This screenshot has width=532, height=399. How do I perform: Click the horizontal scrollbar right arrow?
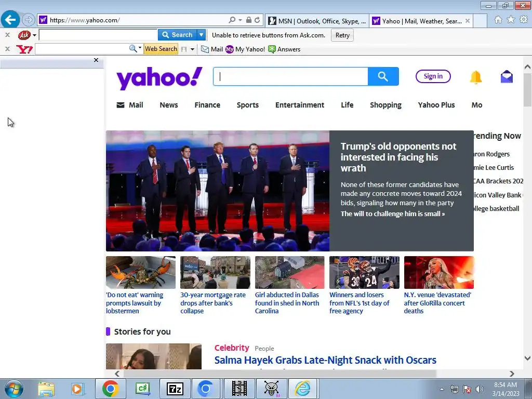[x=512, y=374]
